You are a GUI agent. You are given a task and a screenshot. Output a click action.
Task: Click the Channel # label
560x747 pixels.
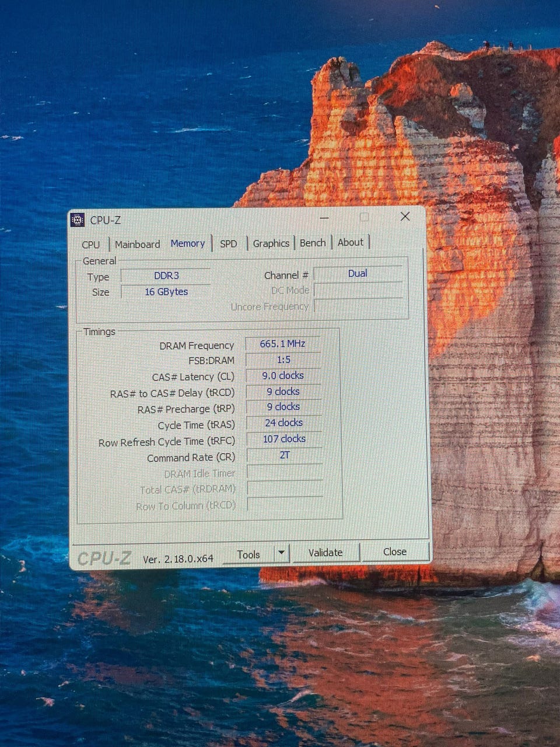[286, 275]
